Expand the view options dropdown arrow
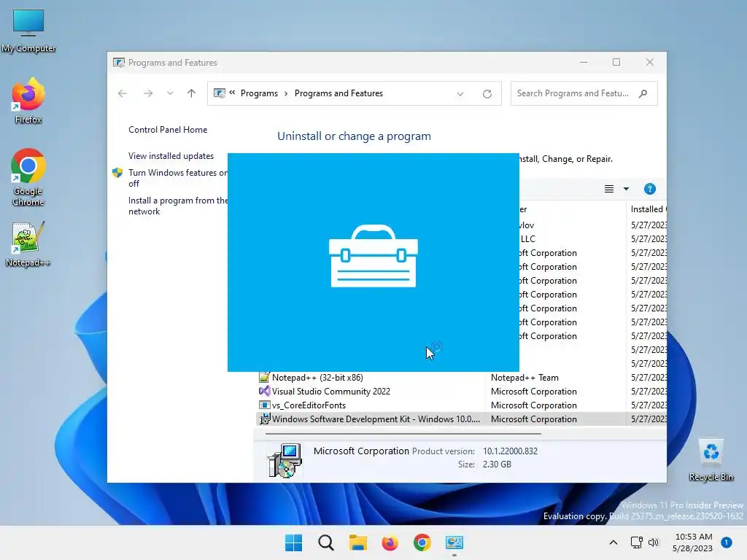The height and width of the screenshot is (560, 747). coord(626,189)
